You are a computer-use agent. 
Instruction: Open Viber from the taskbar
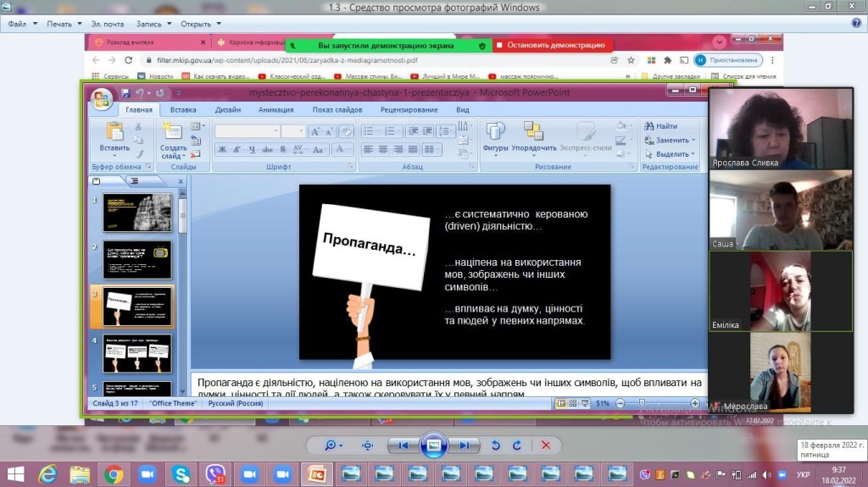[215, 473]
